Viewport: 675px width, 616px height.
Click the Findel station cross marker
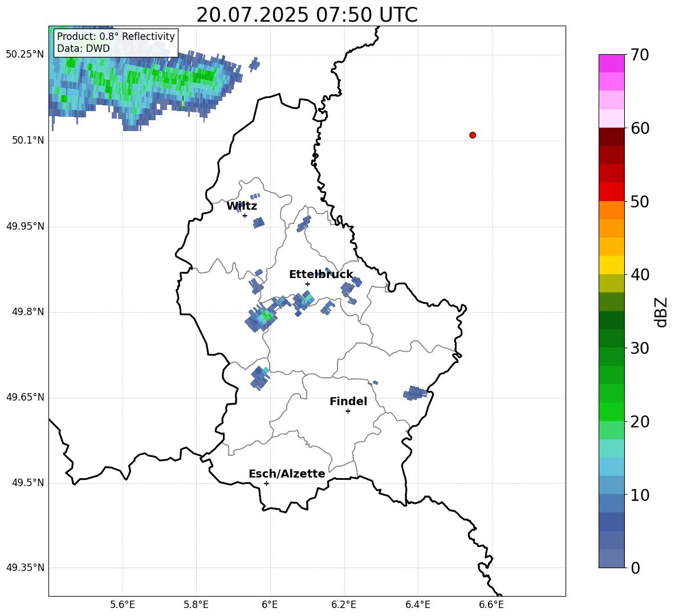tap(348, 411)
